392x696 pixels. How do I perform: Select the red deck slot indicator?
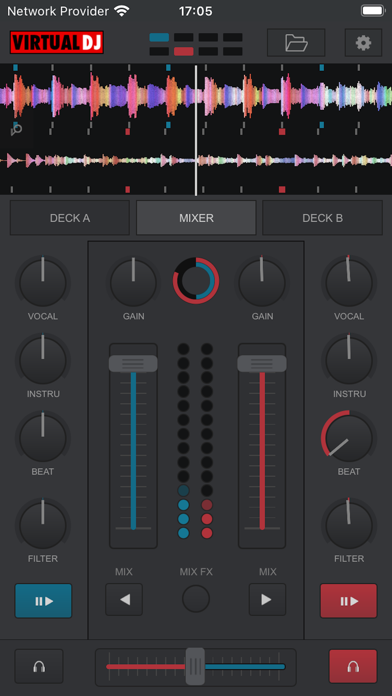[184, 51]
